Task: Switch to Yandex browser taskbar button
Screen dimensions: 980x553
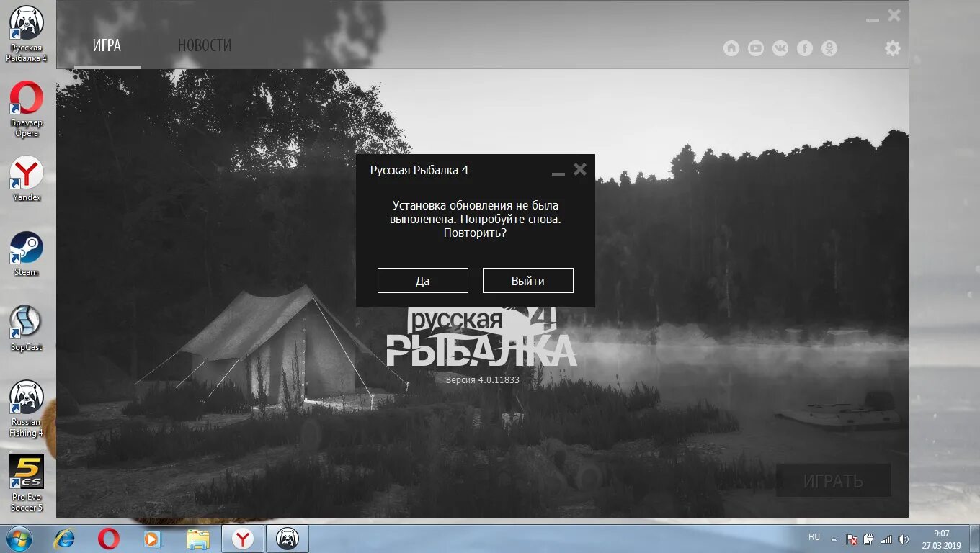Action: tap(243, 539)
